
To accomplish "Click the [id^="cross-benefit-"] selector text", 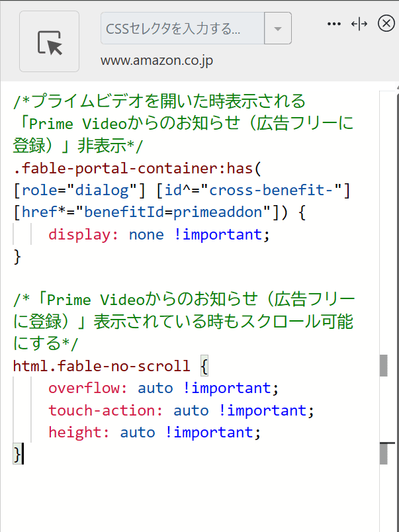I will click(x=254, y=191).
